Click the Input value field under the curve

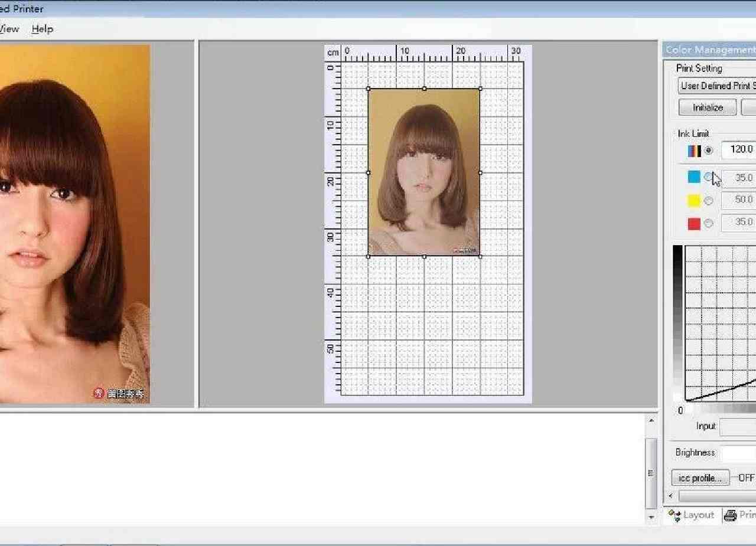click(738, 427)
